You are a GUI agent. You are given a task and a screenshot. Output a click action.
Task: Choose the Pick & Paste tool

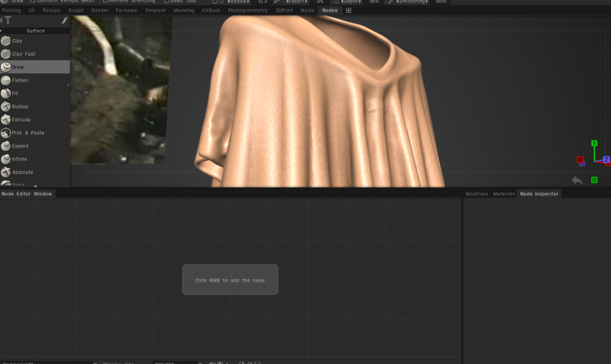(34, 133)
